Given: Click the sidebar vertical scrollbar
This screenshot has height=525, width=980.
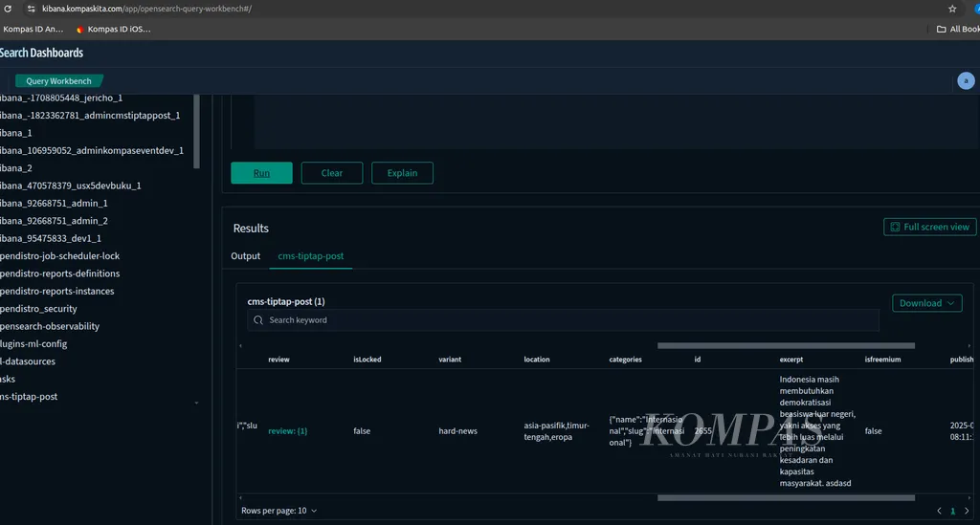Looking at the screenshot, I should pyautogui.click(x=196, y=131).
